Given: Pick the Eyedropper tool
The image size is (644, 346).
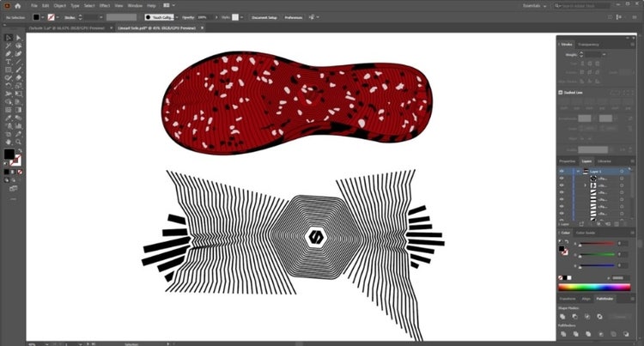Looking at the screenshot, I should [x=9, y=118].
